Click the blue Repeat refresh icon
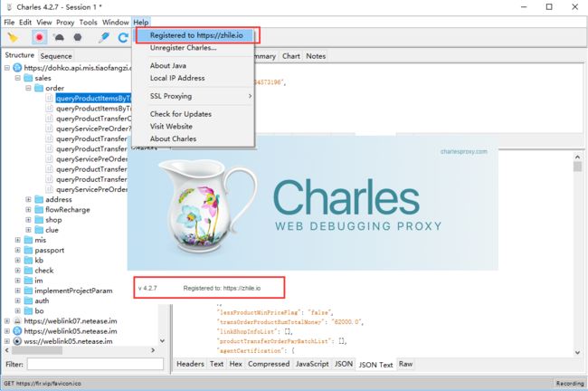 pyautogui.click(x=123, y=37)
